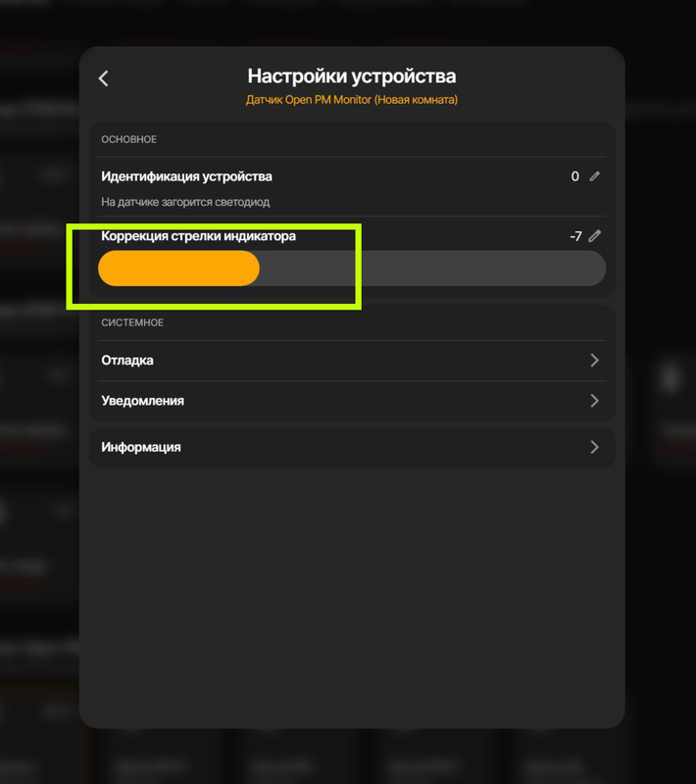Edit indicator needle correction pencil icon
This screenshot has height=784, width=696.
click(594, 235)
